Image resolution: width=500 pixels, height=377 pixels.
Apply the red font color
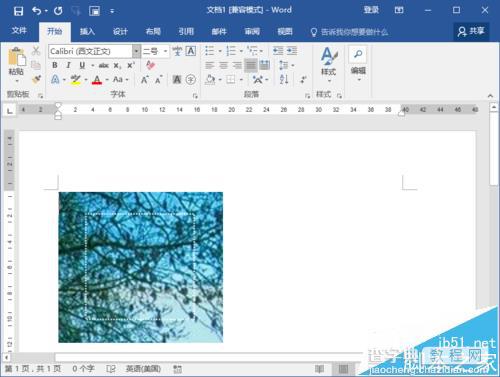[97, 80]
